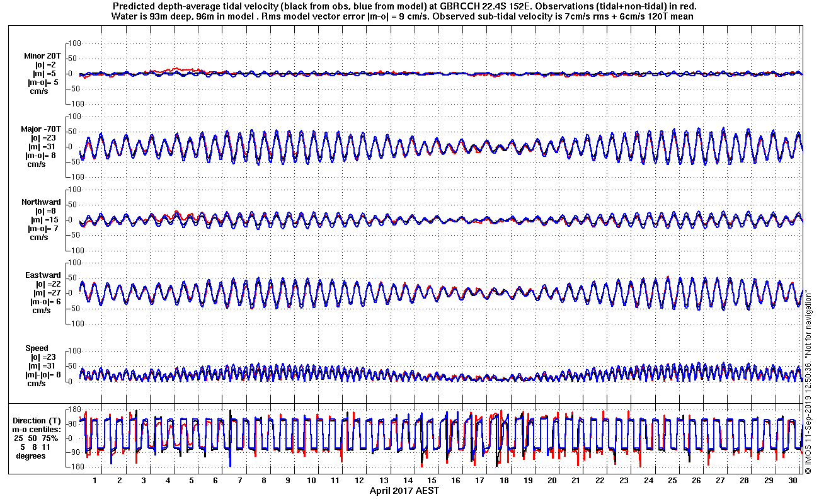Viewport: 819px width, 504px height.
Task: Select the 'Eastward' panel label
Action: (x=43, y=275)
